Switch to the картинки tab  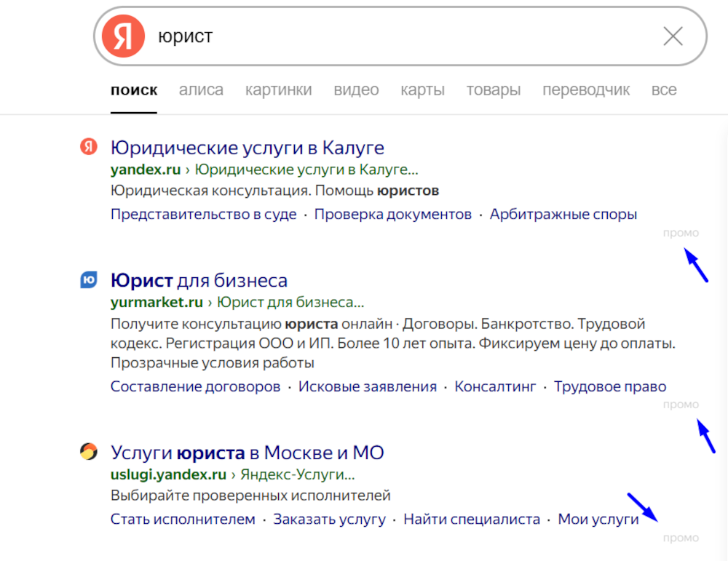coord(279,89)
